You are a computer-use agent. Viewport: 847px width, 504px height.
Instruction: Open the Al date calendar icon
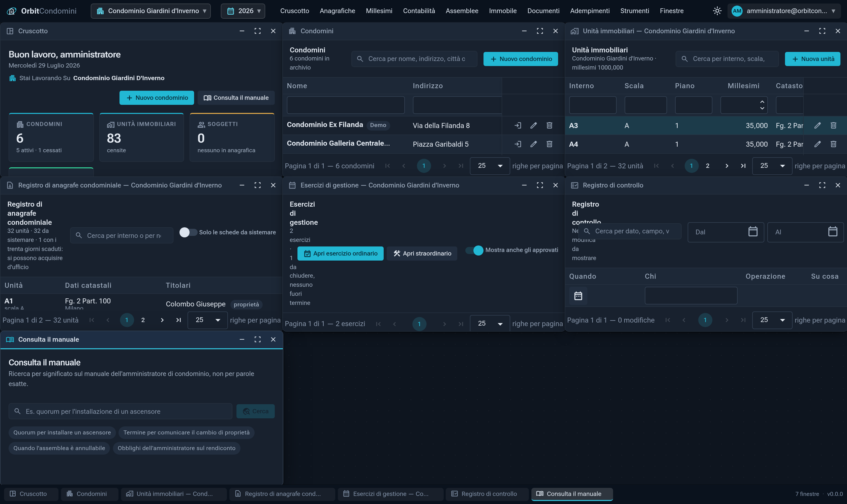(x=833, y=232)
